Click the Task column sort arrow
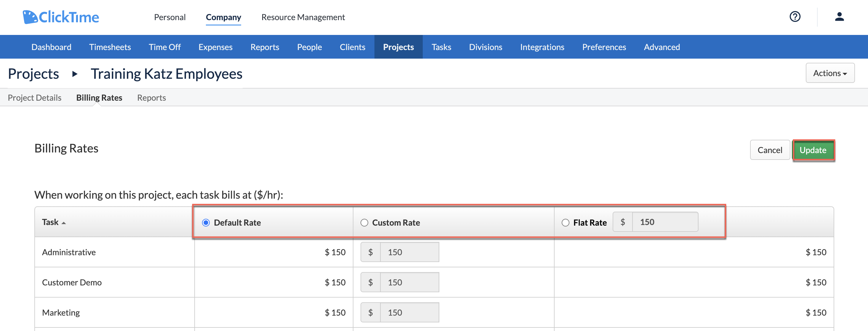Screen dimensions: 868x331 click(64, 223)
